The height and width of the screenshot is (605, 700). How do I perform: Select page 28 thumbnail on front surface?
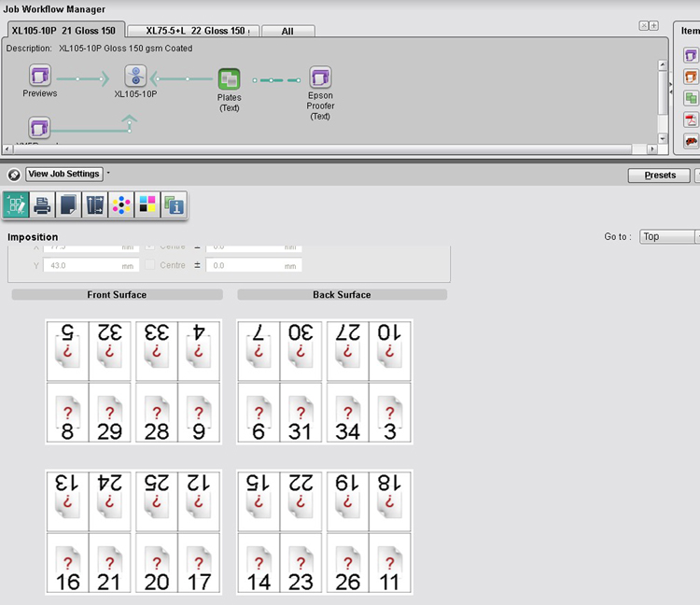[157, 413]
